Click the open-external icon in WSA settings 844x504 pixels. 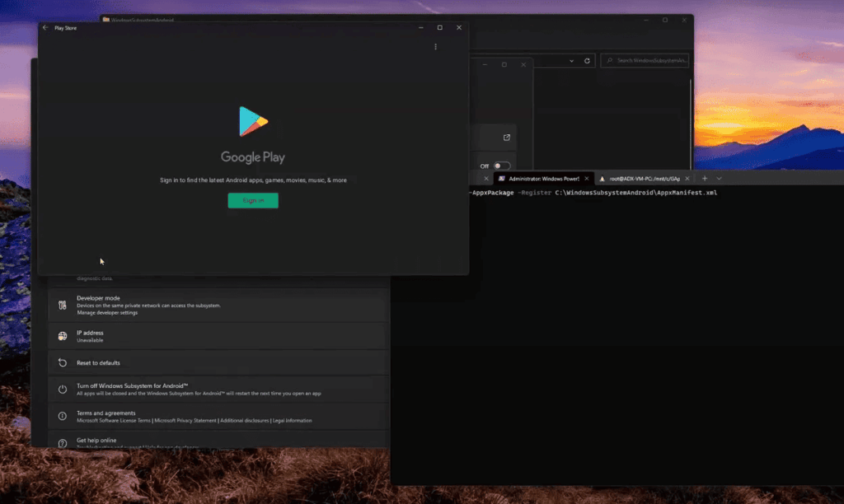click(x=507, y=138)
